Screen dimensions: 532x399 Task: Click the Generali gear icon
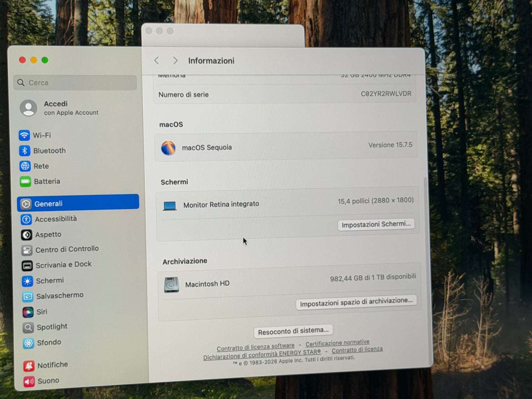tap(26, 204)
